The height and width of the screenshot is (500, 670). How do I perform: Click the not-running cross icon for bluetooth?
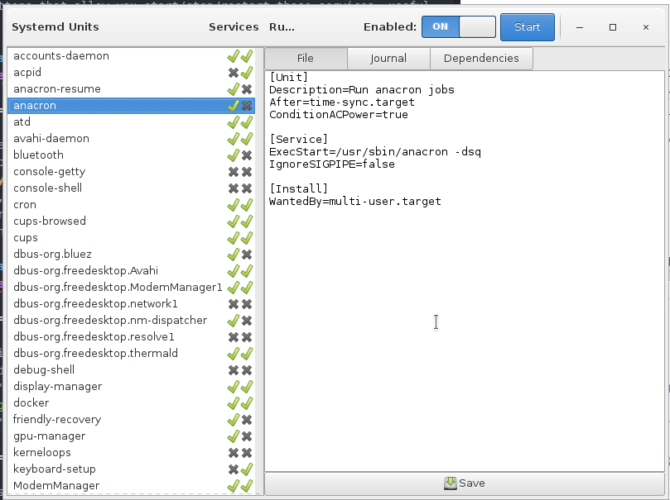pos(247,155)
